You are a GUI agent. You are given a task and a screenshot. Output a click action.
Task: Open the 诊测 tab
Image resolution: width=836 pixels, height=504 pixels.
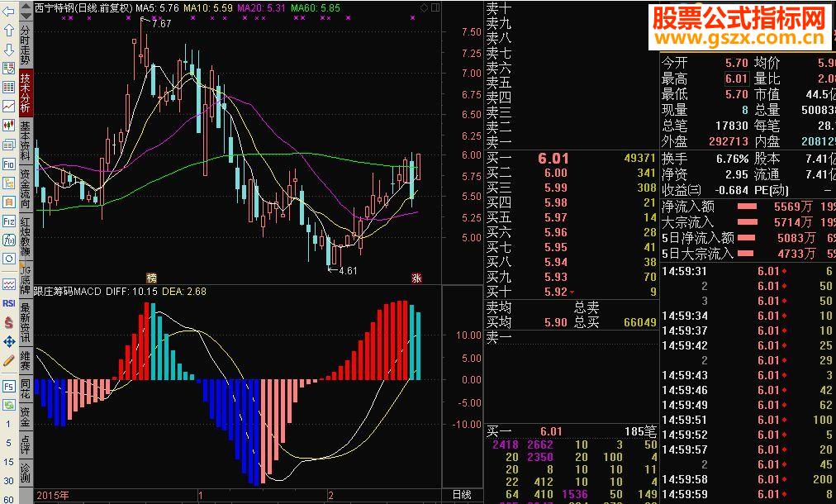coord(26,473)
